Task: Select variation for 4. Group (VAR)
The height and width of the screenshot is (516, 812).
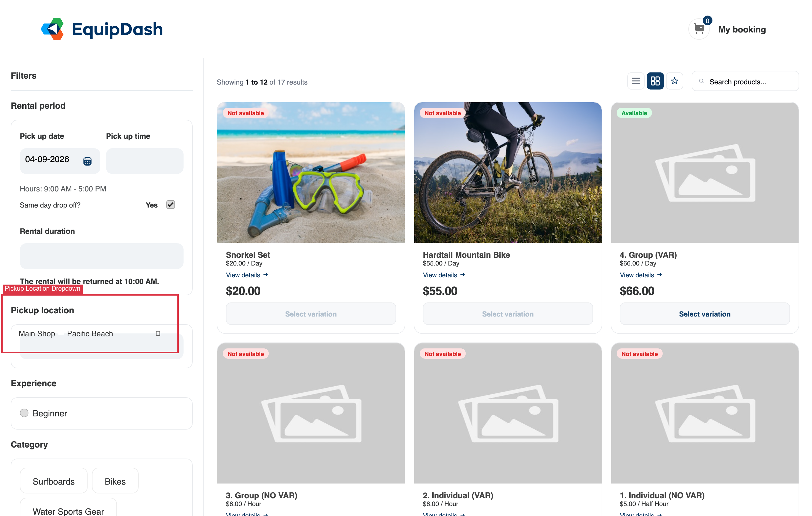Action: coord(704,314)
